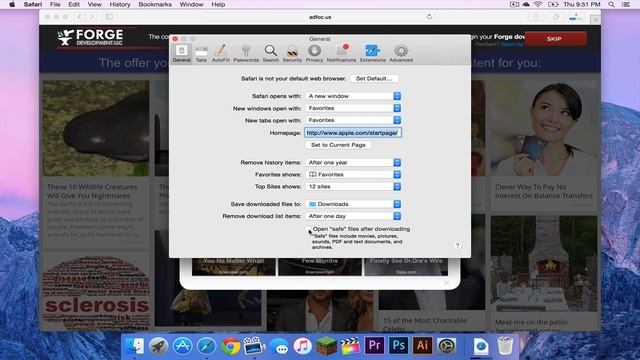Screen dimensions: 640x360
Task: Click the Homepage URL text field
Action: tap(353, 133)
